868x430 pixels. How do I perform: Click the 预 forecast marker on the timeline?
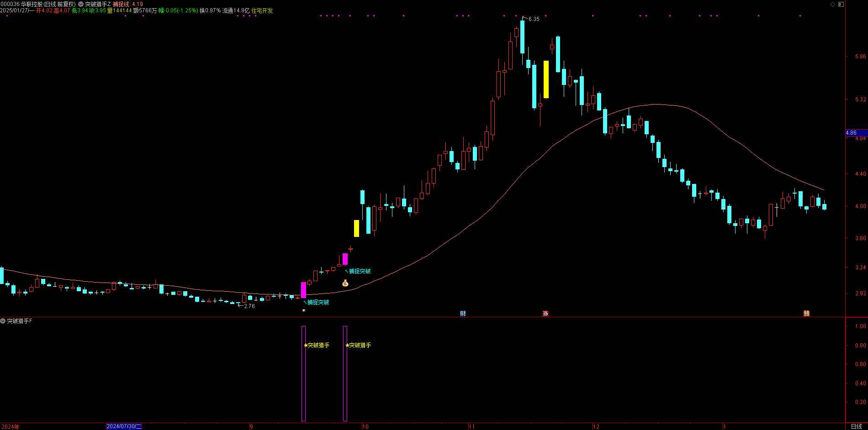807,313
